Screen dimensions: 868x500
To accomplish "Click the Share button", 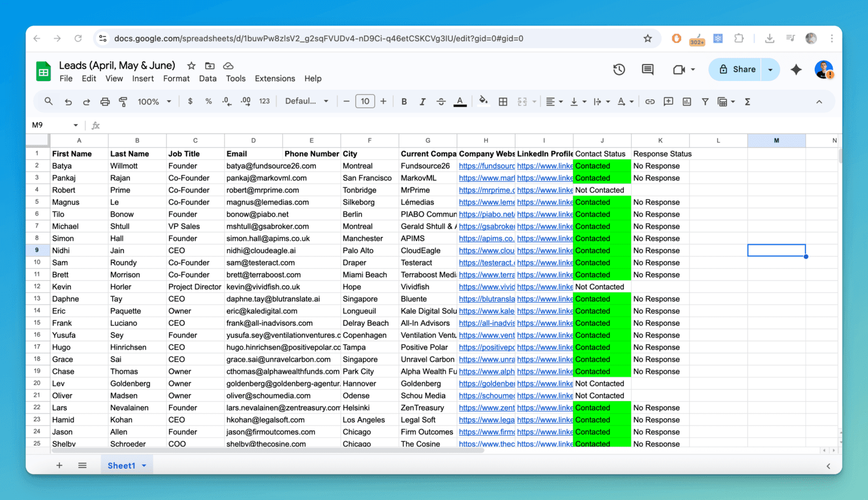I will click(x=737, y=69).
